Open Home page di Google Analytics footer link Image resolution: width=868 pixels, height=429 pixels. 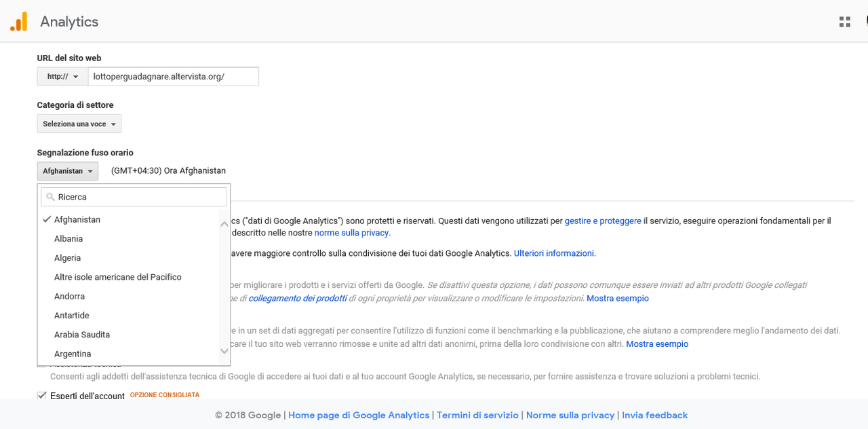tap(359, 415)
